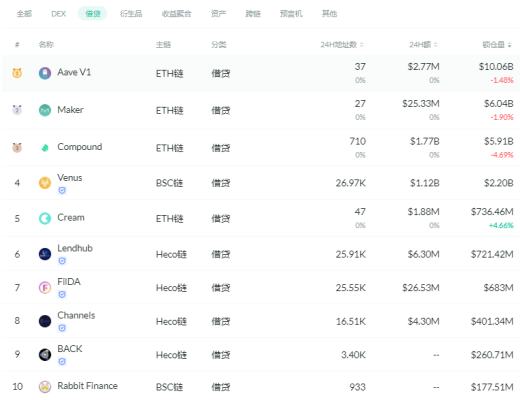520x400 pixels.
Task: Sort by the 24H地址数 column arrows
Action: [x=361, y=44]
